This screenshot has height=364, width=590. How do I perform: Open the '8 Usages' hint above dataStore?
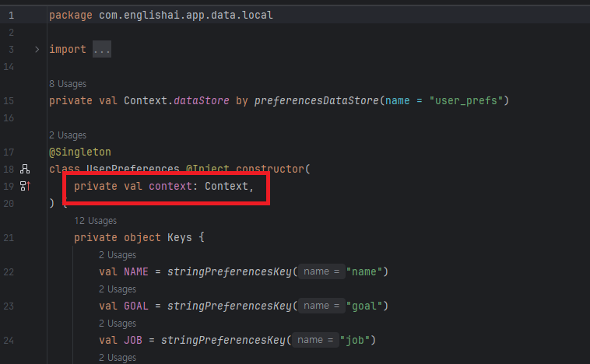coord(68,84)
